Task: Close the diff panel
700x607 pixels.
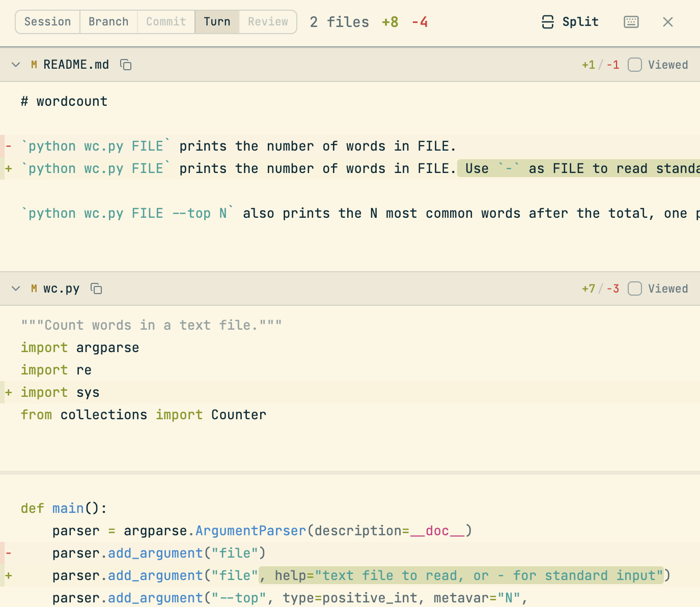Action: coord(668,22)
